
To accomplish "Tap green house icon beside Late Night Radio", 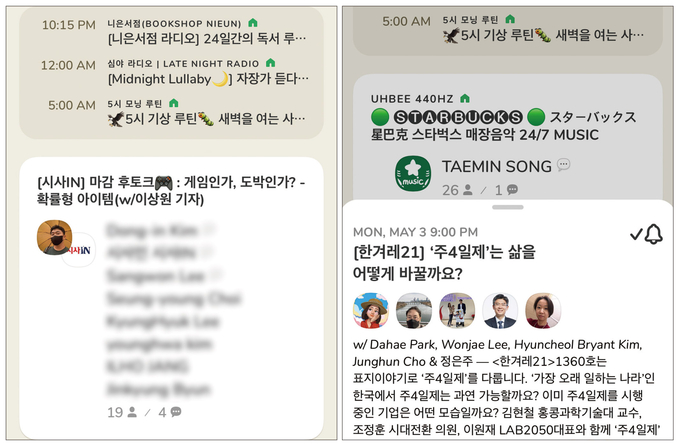I will point(271,63).
